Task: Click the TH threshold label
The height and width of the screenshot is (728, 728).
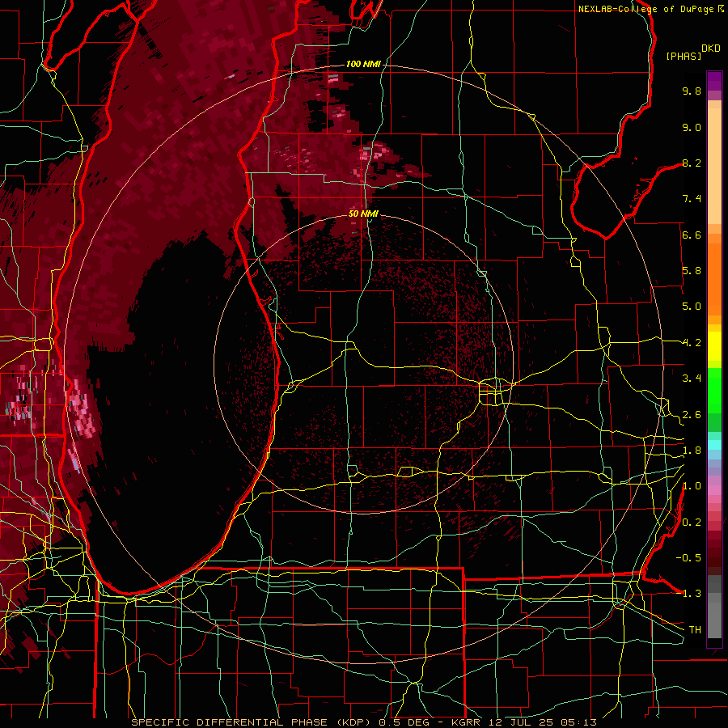Action: (x=695, y=630)
